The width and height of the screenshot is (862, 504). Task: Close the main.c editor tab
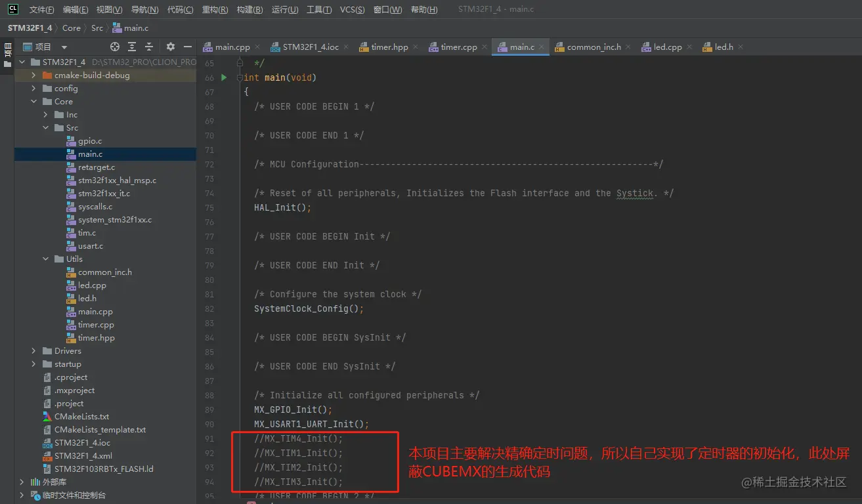click(542, 47)
